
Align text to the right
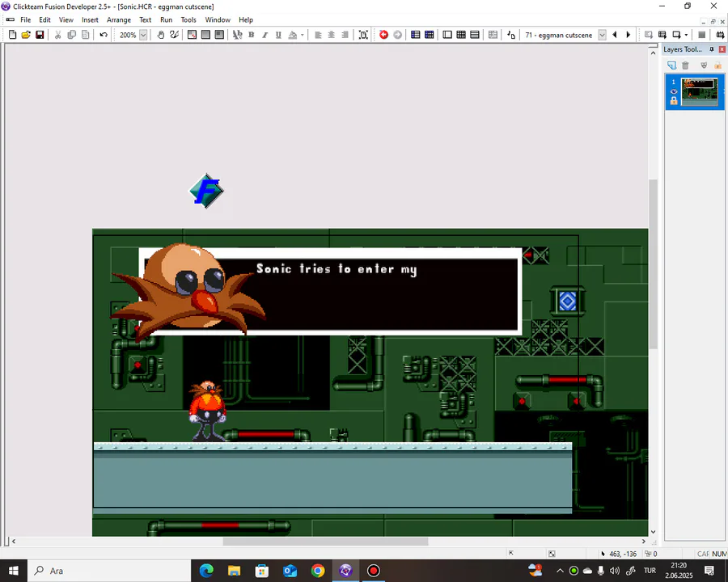click(345, 35)
